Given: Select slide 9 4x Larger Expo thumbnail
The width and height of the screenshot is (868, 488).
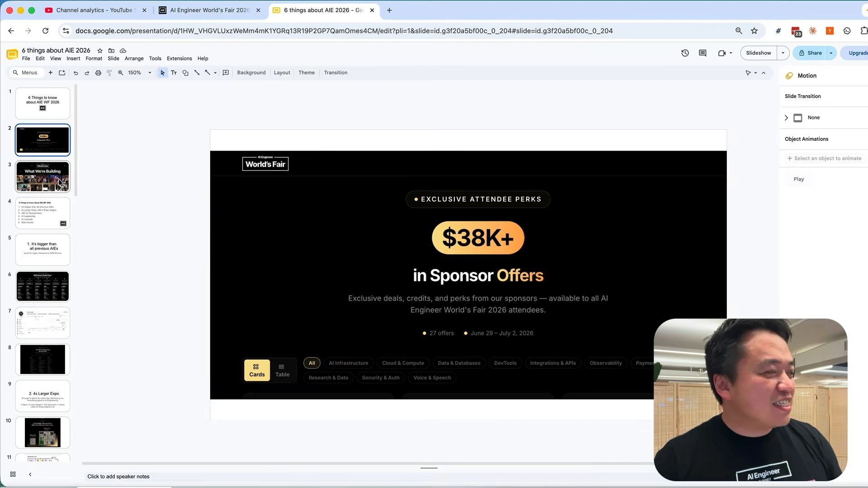Looking at the screenshot, I should click(x=43, y=396).
